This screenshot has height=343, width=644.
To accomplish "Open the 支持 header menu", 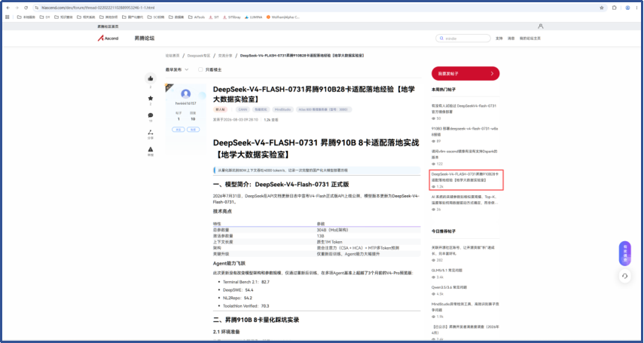I will [x=499, y=38].
